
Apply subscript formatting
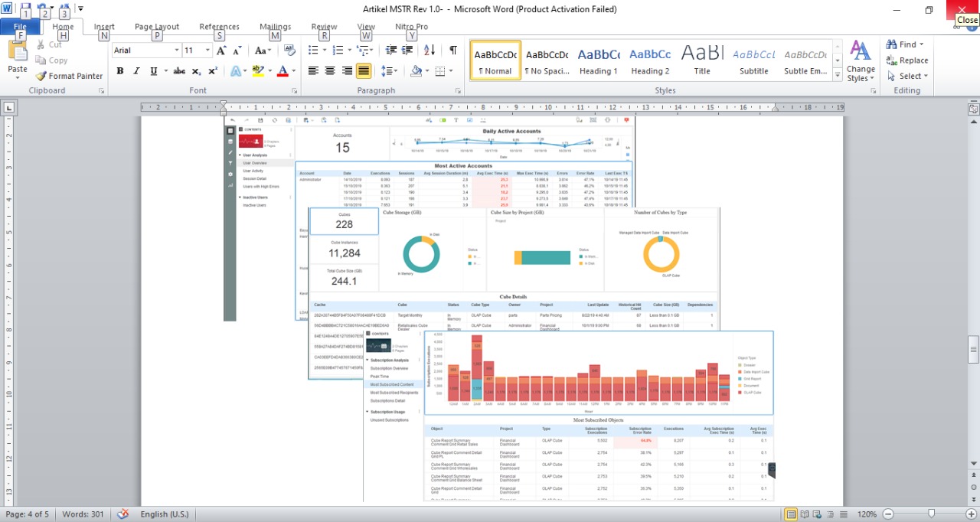click(196, 71)
